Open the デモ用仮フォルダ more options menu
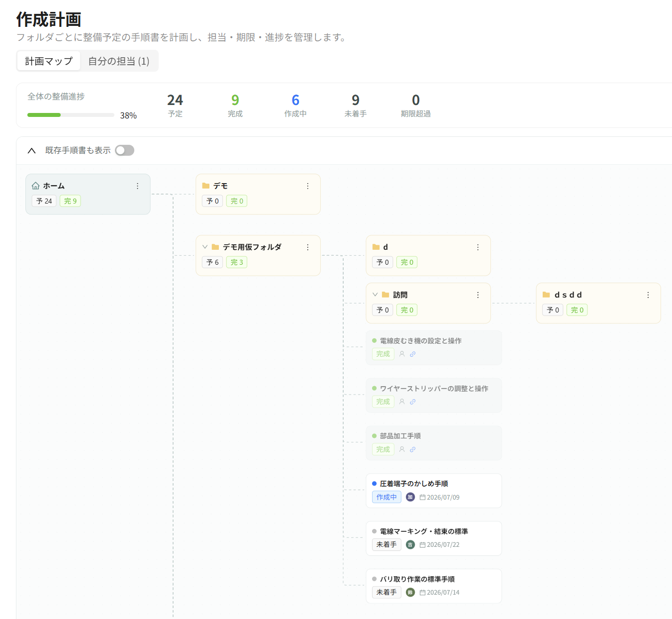 308,247
